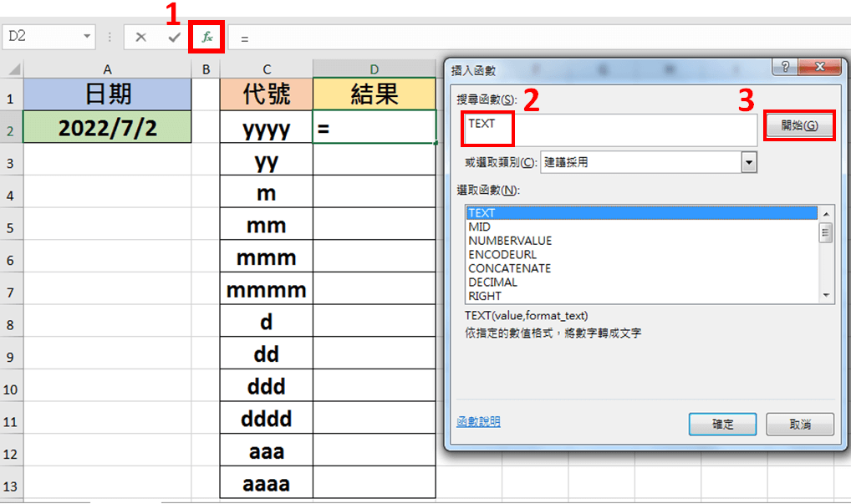Open the Name Box dropdown arrow

coord(87,38)
